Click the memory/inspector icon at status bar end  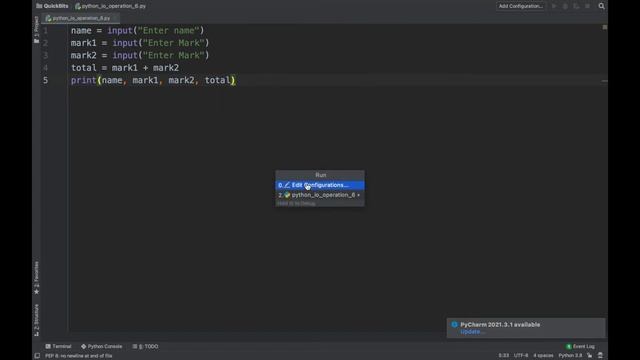[x=600, y=356]
